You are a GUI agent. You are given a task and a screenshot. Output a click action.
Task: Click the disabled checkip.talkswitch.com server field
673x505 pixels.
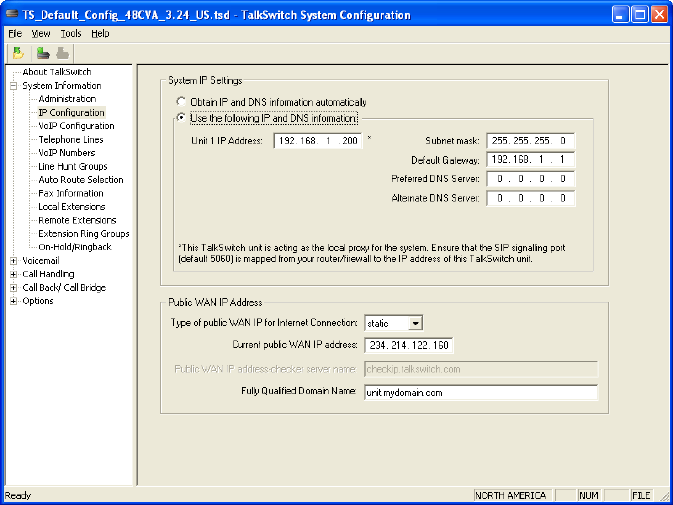[481, 369]
